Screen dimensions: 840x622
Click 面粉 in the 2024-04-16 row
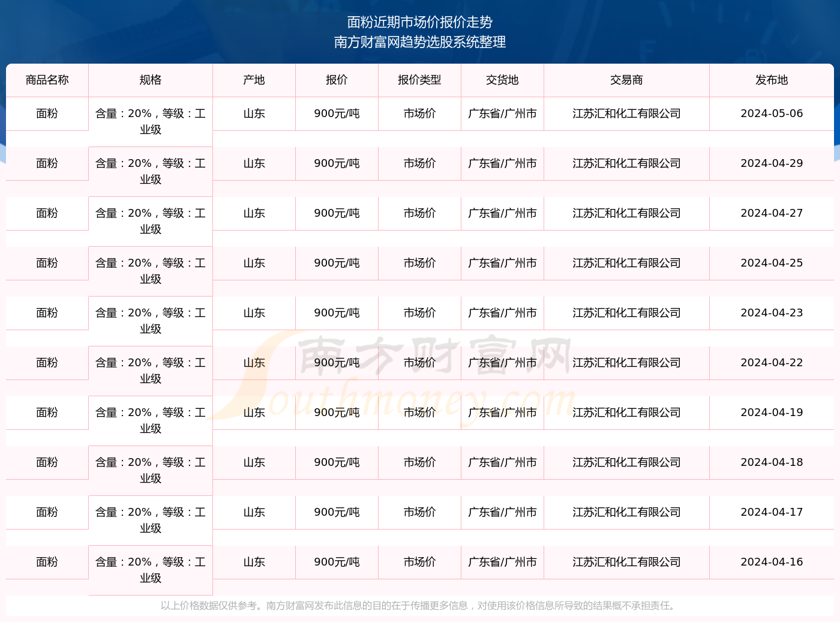47,562
